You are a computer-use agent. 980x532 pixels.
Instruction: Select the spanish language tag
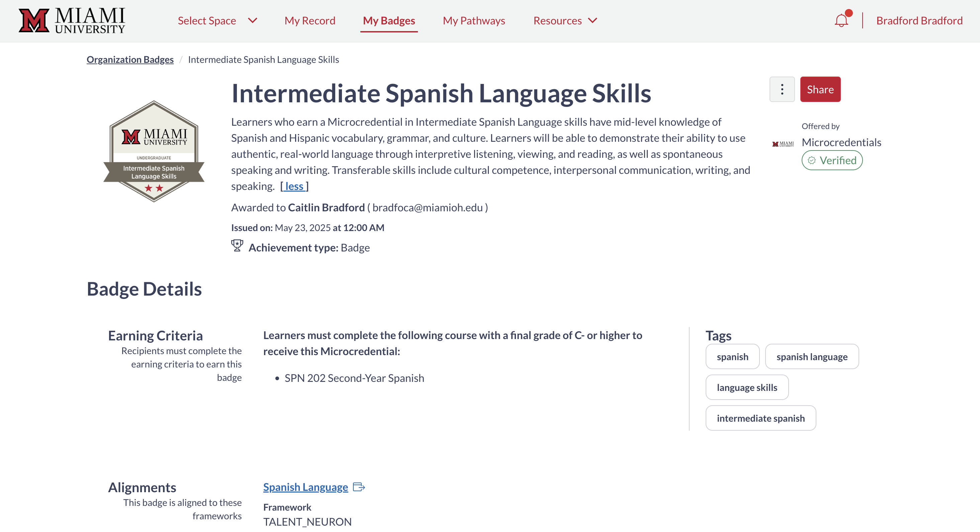click(811, 357)
